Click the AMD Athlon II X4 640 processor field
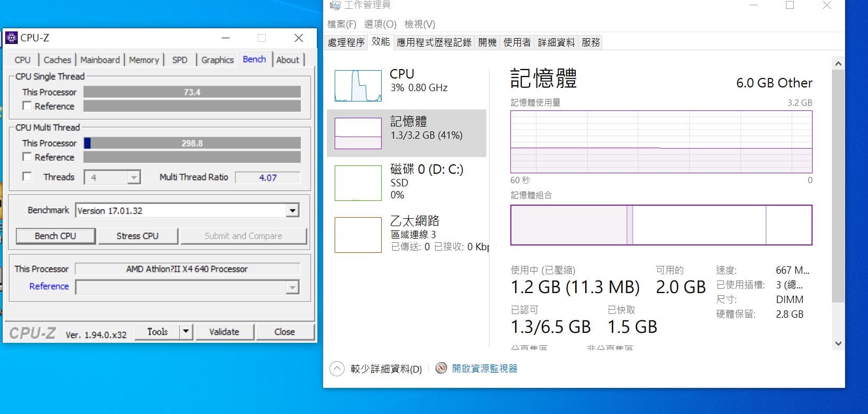868x414 pixels. (187, 269)
